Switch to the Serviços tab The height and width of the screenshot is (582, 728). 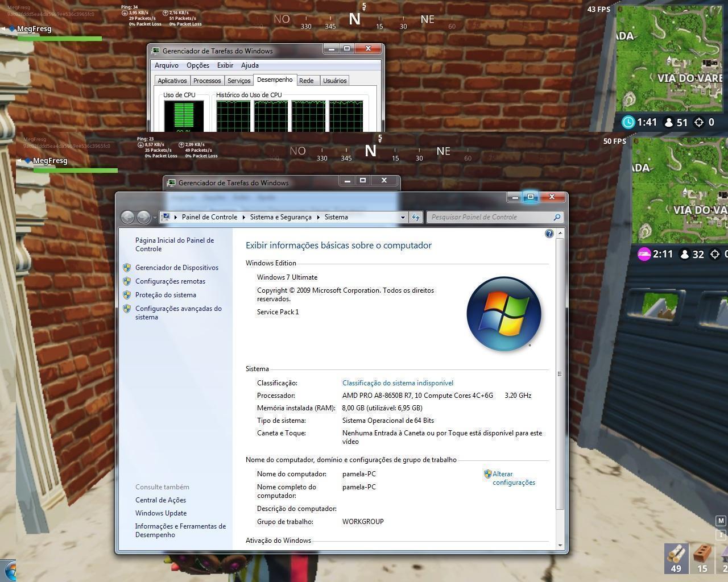tap(239, 81)
